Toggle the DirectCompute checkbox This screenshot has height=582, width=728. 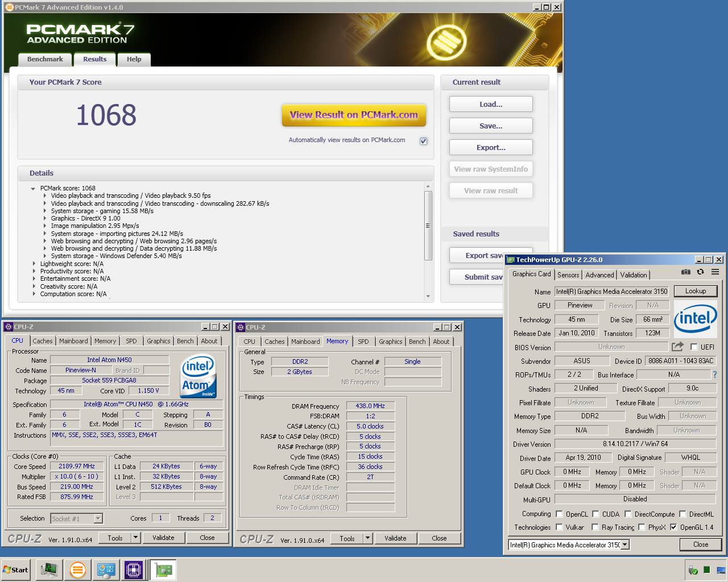[628, 514]
